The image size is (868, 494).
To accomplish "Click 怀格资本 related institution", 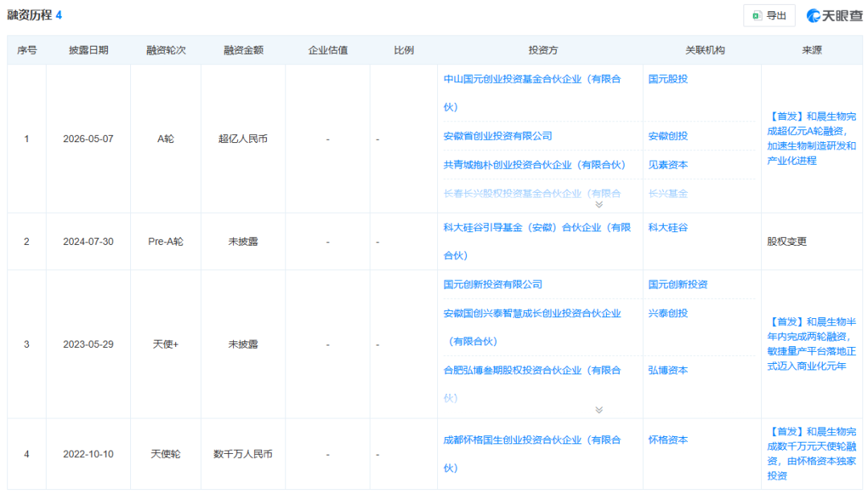I will pyautogui.click(x=668, y=440).
